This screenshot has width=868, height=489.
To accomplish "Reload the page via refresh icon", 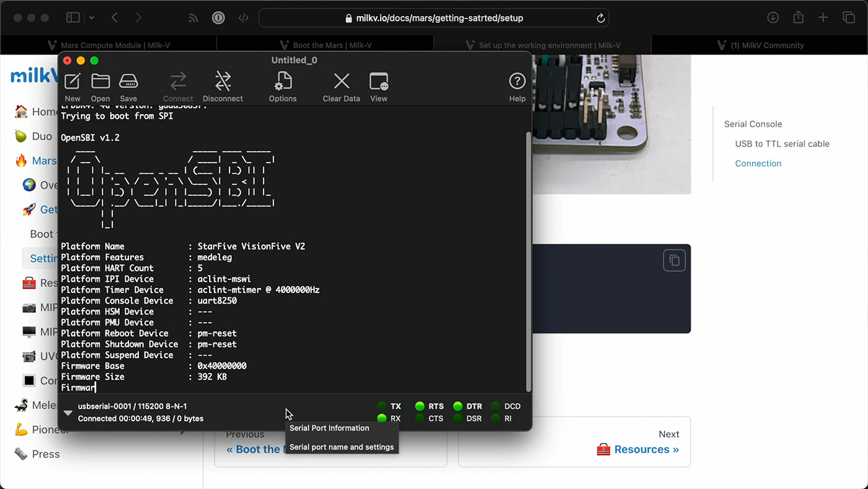I will [x=600, y=18].
